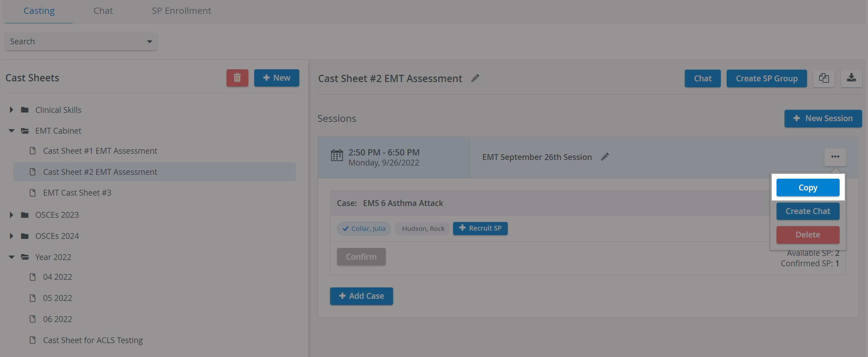Viewport: 868px width, 357px height.
Task: Choose Create Chat in the session menu
Action: click(x=808, y=211)
